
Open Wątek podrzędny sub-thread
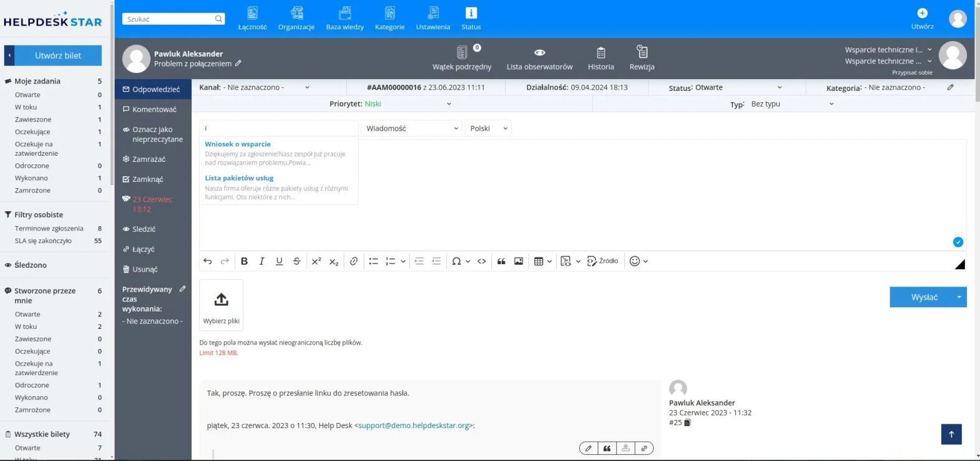[462, 58]
